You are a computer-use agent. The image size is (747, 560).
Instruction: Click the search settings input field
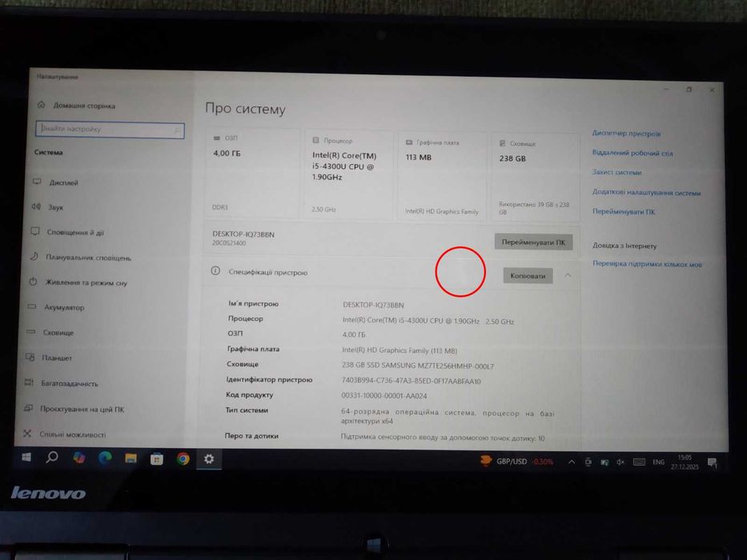(110, 130)
